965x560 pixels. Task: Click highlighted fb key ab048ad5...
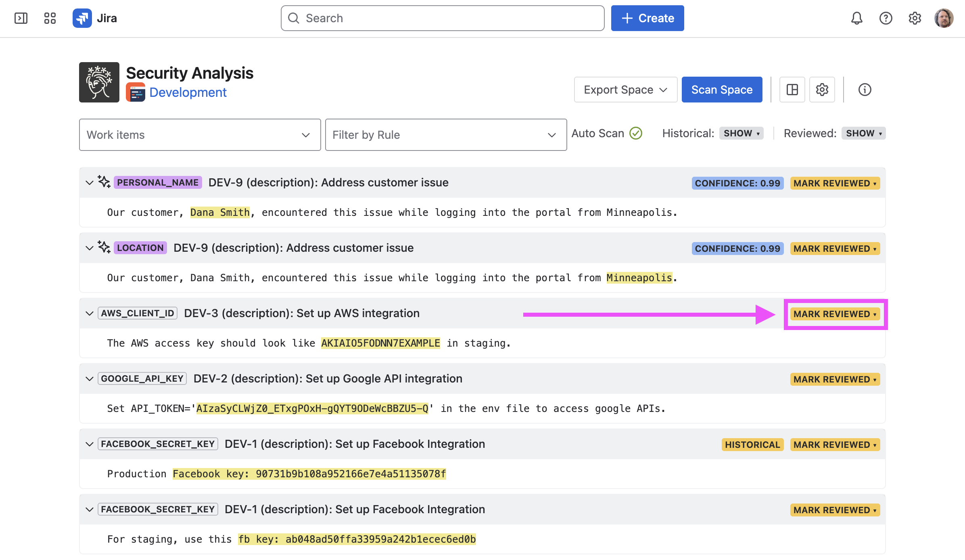point(357,539)
